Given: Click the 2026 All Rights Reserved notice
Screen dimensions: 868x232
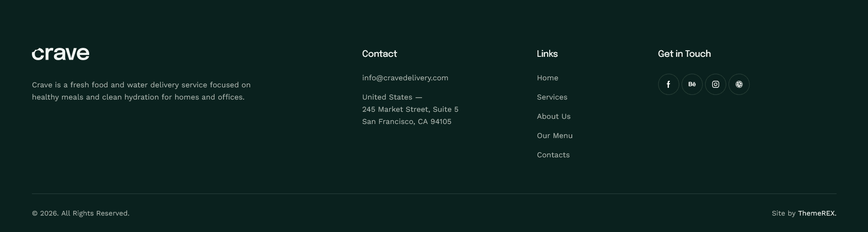Looking at the screenshot, I should 81,213.
